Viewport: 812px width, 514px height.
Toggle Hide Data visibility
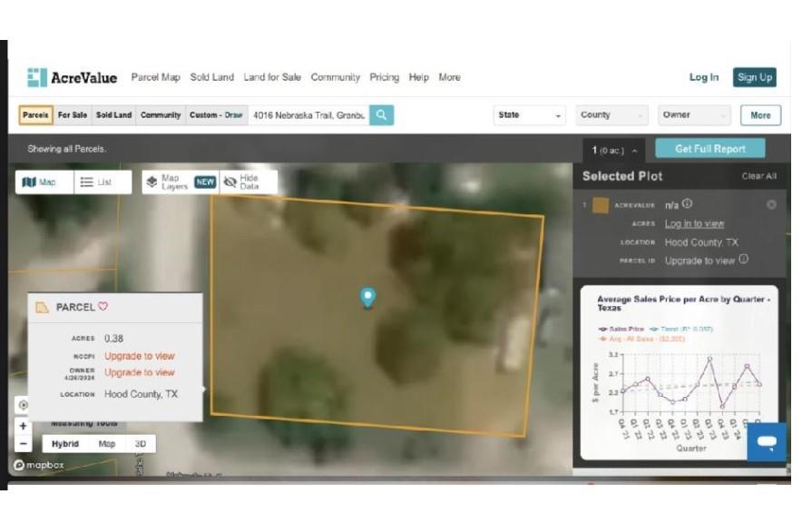[x=241, y=182]
